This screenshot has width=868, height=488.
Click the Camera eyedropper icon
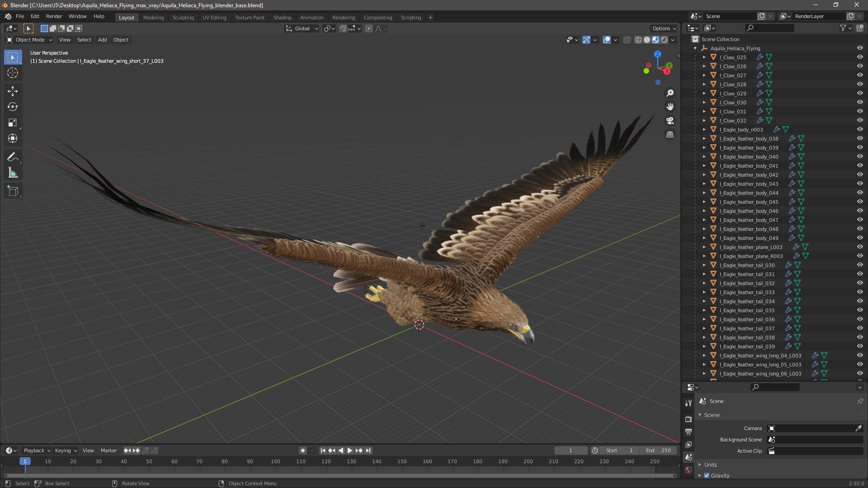(x=859, y=428)
